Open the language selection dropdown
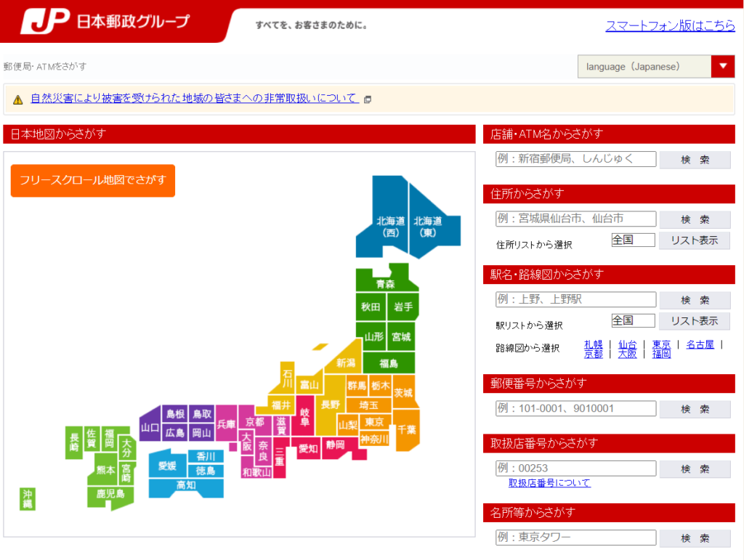Image resolution: width=744 pixels, height=560 pixels. point(723,65)
